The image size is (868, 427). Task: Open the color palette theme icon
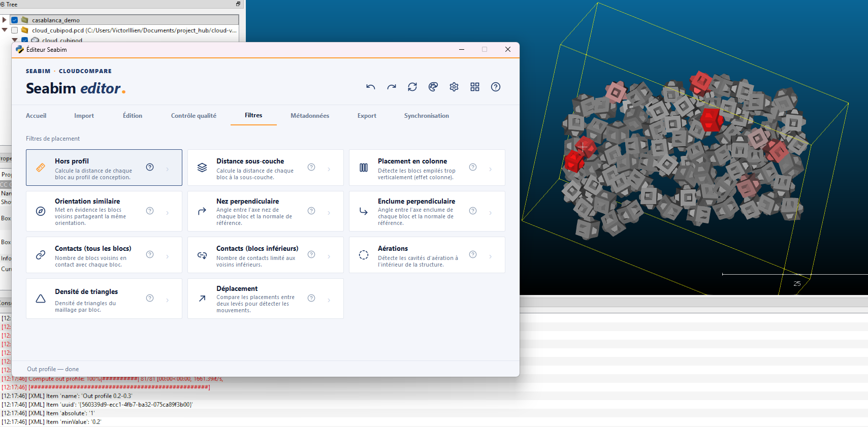tap(433, 87)
